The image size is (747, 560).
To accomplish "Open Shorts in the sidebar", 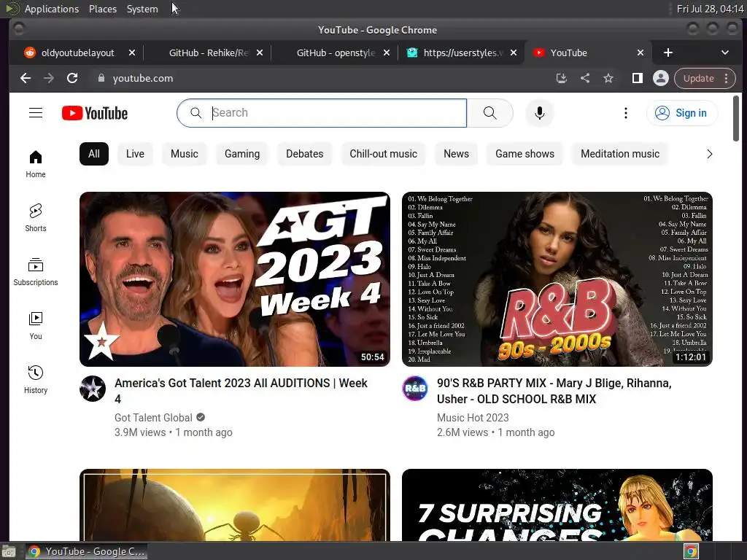I will [x=36, y=218].
